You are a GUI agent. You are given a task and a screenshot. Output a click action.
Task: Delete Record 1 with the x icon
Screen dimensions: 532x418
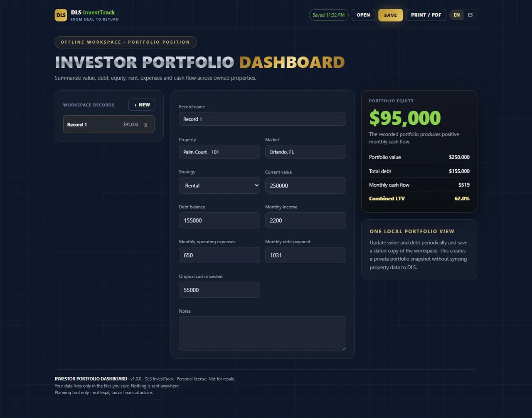coord(145,125)
